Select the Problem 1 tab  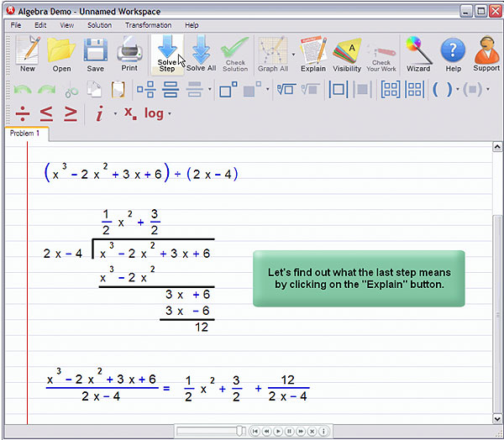25,134
